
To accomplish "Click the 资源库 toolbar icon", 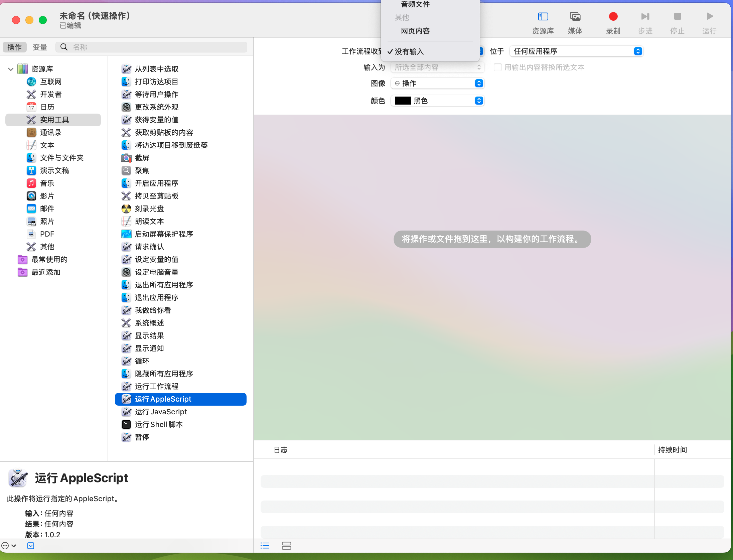I will [543, 17].
